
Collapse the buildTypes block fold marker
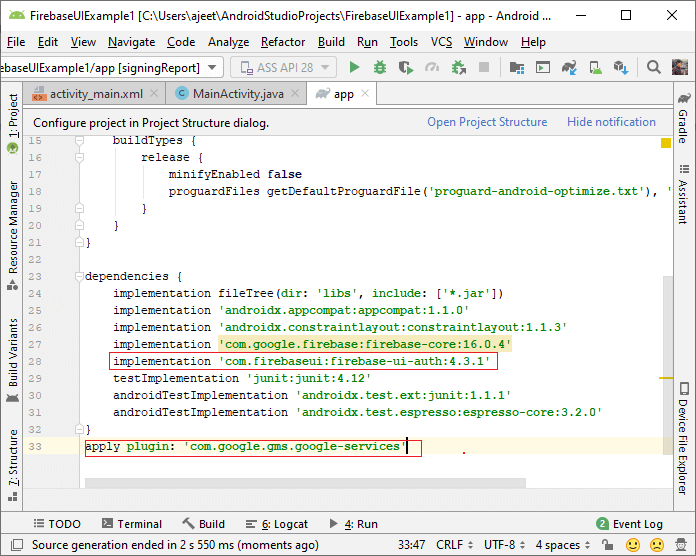[x=79, y=140]
